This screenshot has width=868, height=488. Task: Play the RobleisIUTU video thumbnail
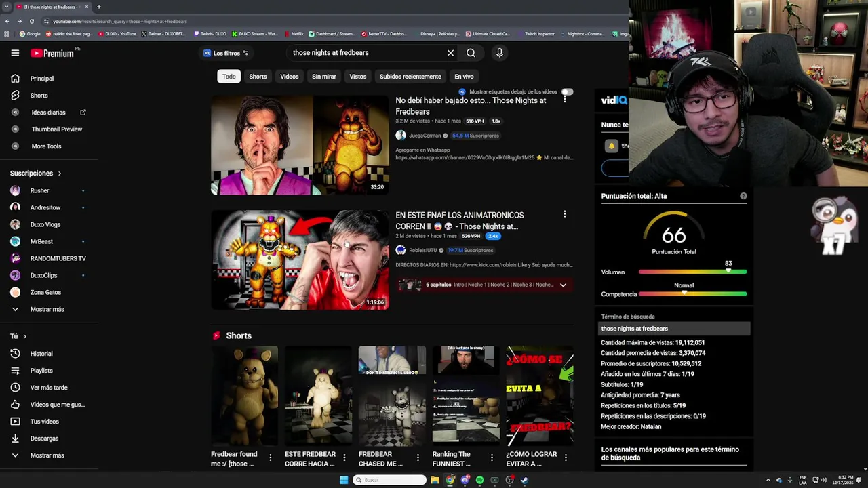point(300,260)
